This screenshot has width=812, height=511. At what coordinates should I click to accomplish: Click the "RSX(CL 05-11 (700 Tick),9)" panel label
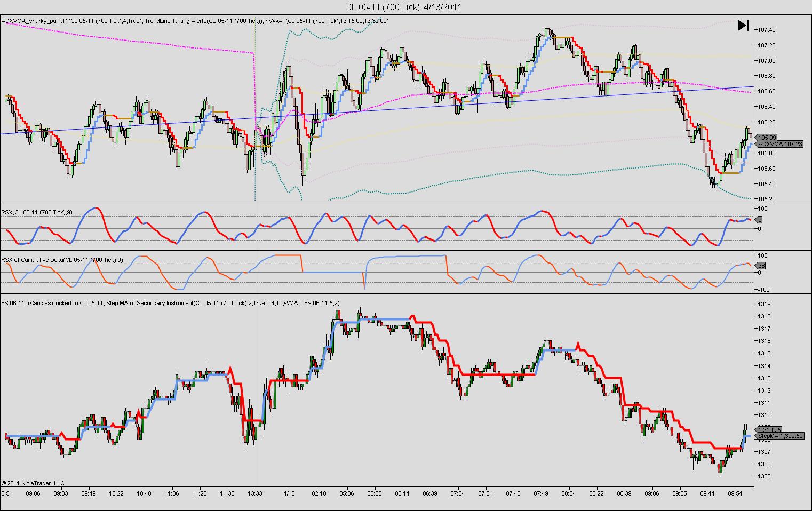click(x=37, y=212)
